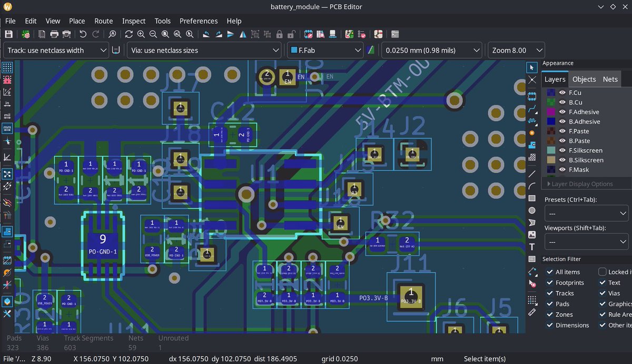This screenshot has width=632, height=364.
Task: Select the Measure ruler tool
Action: click(x=532, y=312)
